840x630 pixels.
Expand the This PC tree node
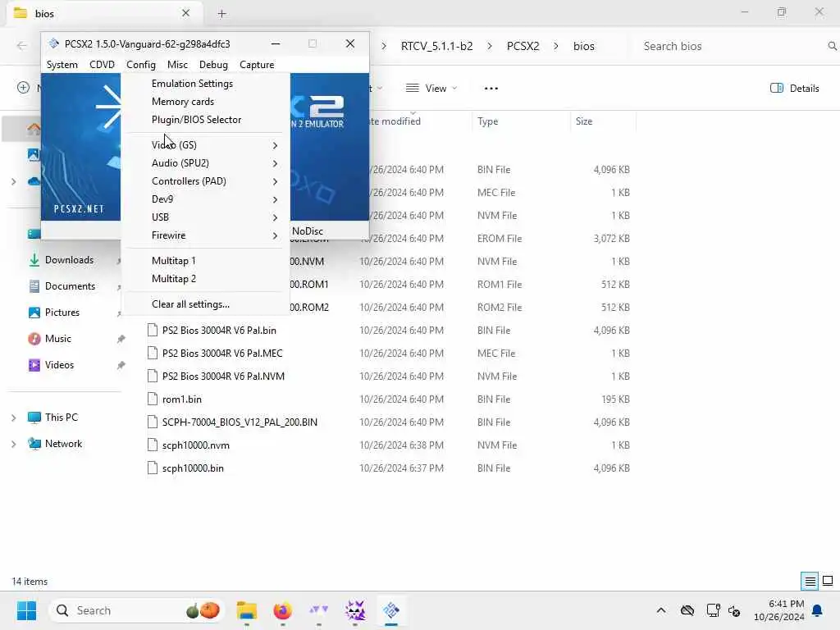click(x=13, y=418)
